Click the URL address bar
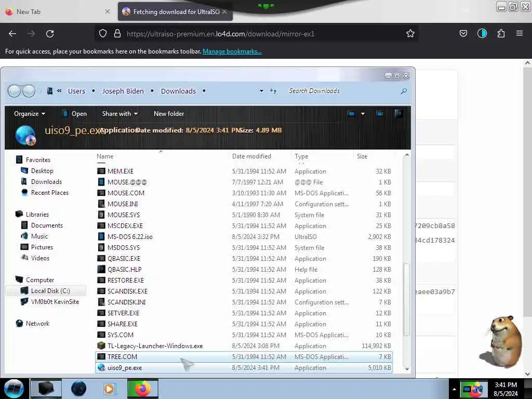 (258, 34)
